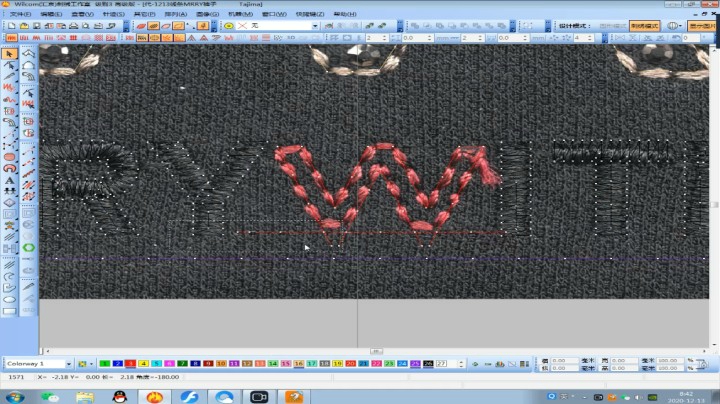Viewport: 720px width, 404px height.
Task: Open the globe display options dropdown arrow
Action: tap(680, 26)
